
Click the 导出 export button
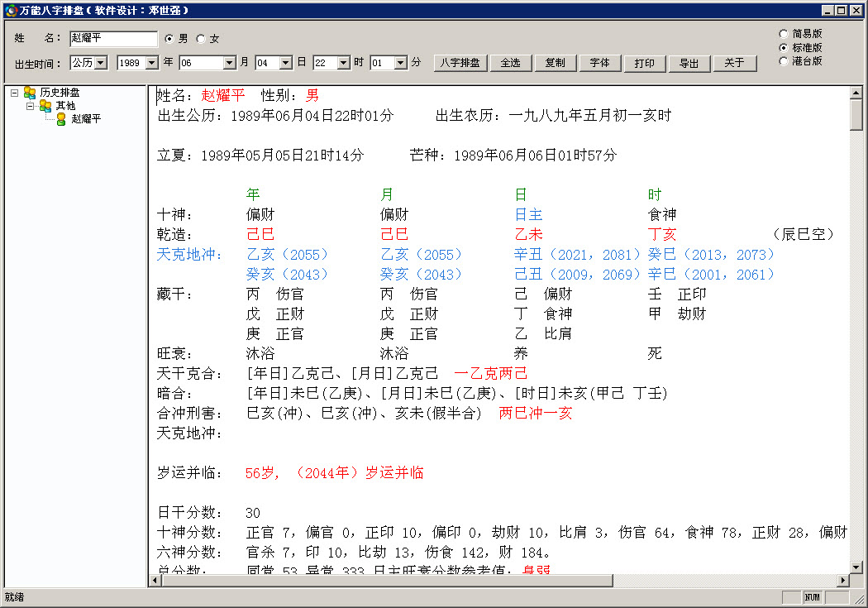pyautogui.click(x=689, y=63)
